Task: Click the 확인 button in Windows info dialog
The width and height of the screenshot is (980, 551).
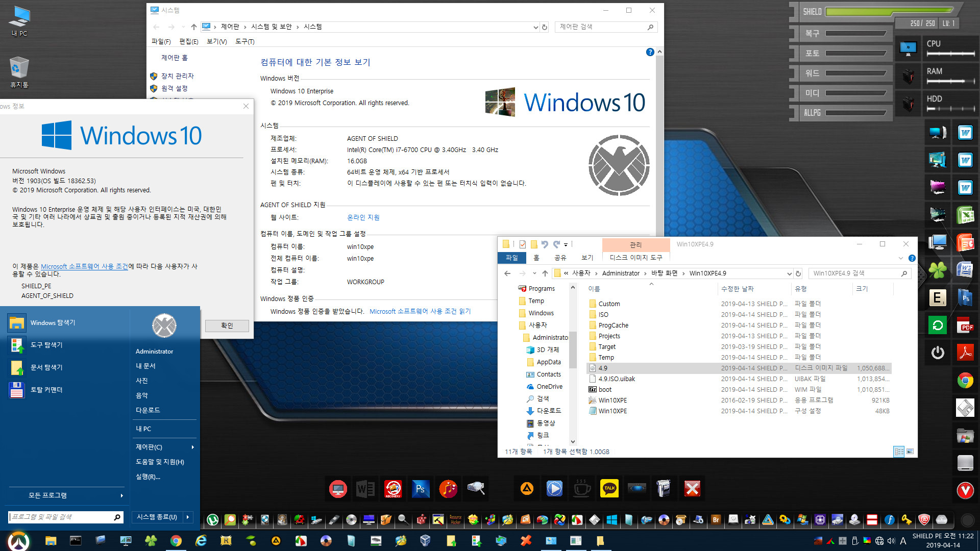Action: click(x=227, y=325)
